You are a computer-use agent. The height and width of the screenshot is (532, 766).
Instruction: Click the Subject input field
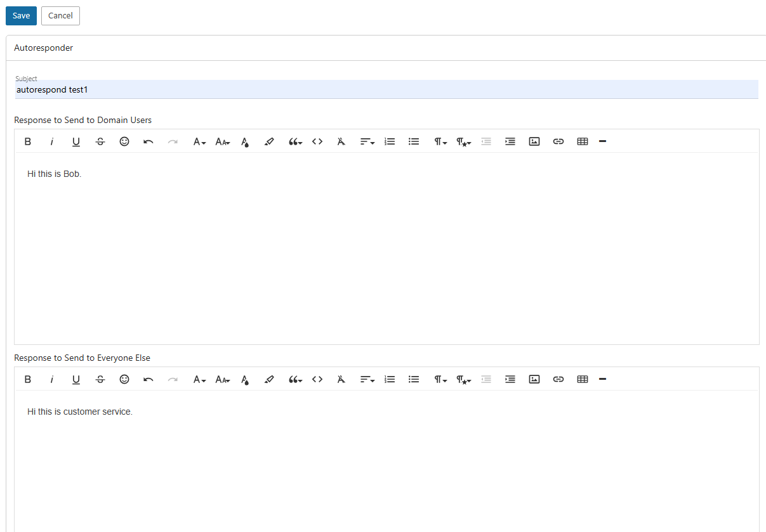click(x=386, y=90)
